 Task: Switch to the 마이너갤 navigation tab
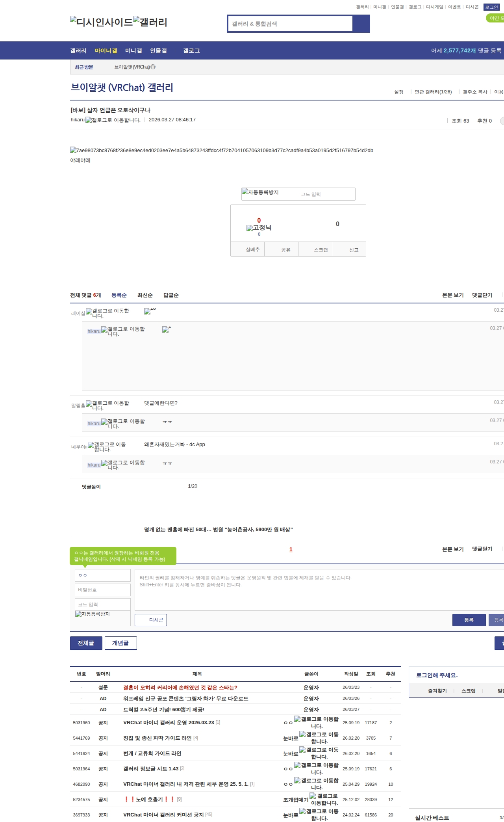click(x=106, y=51)
